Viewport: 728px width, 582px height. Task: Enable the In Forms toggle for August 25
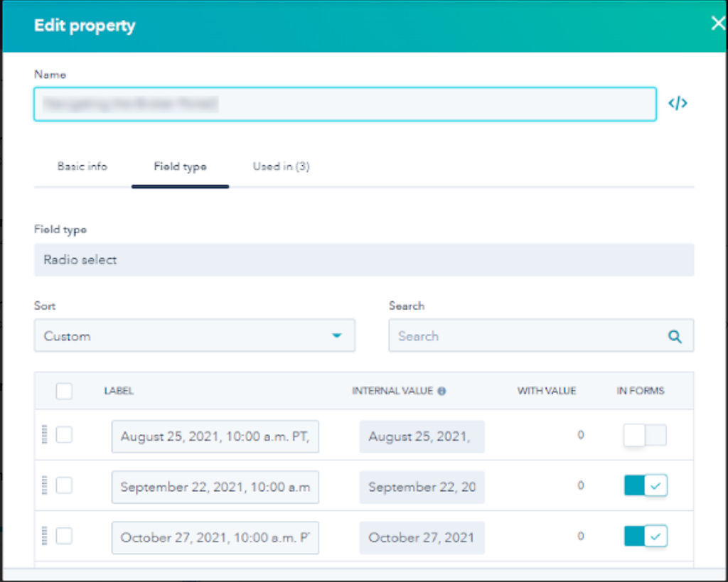[645, 435]
